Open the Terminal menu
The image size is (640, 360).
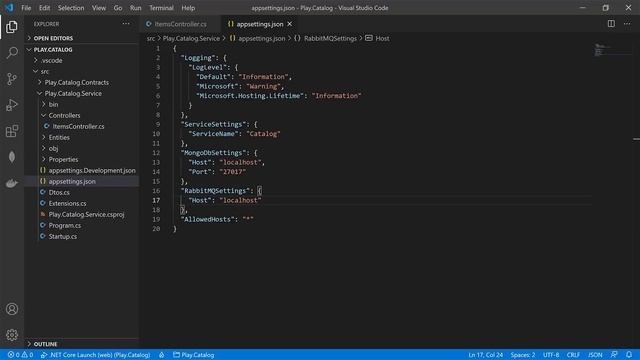point(161,8)
